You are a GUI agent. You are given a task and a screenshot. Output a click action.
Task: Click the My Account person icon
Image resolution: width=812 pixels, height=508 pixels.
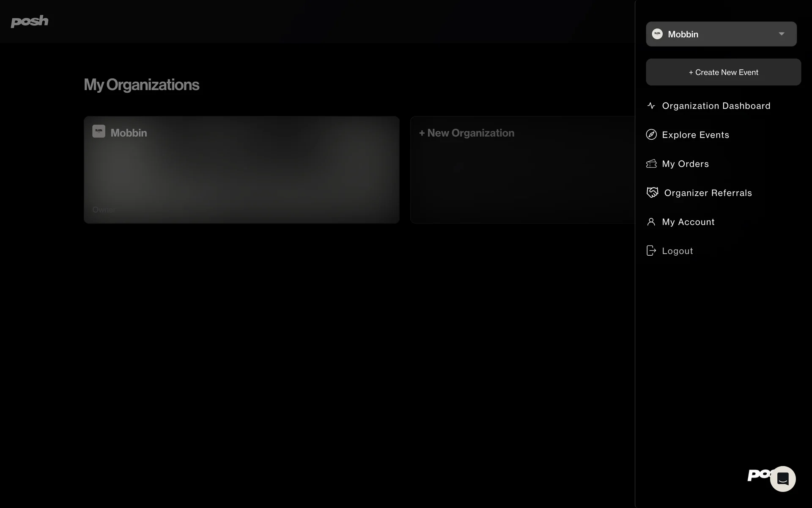[x=651, y=222]
